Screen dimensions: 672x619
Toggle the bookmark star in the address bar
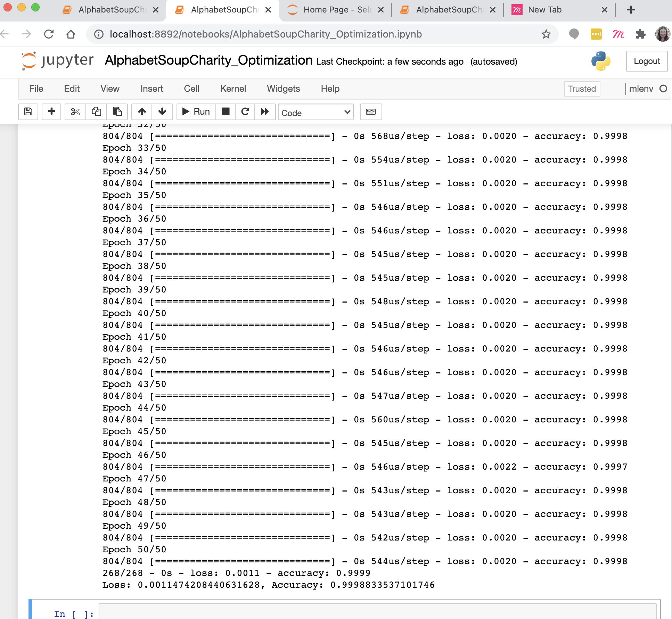[546, 34]
